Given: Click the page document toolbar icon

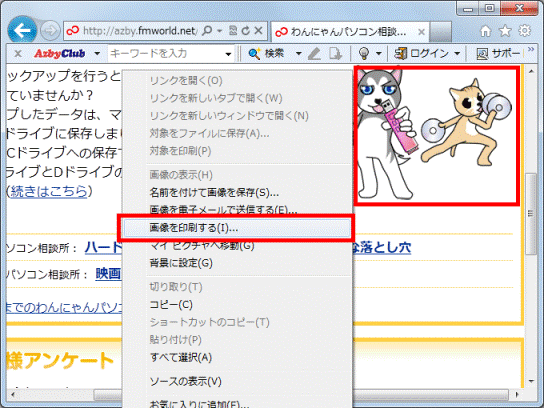Looking at the screenshot, I should pos(335,54).
